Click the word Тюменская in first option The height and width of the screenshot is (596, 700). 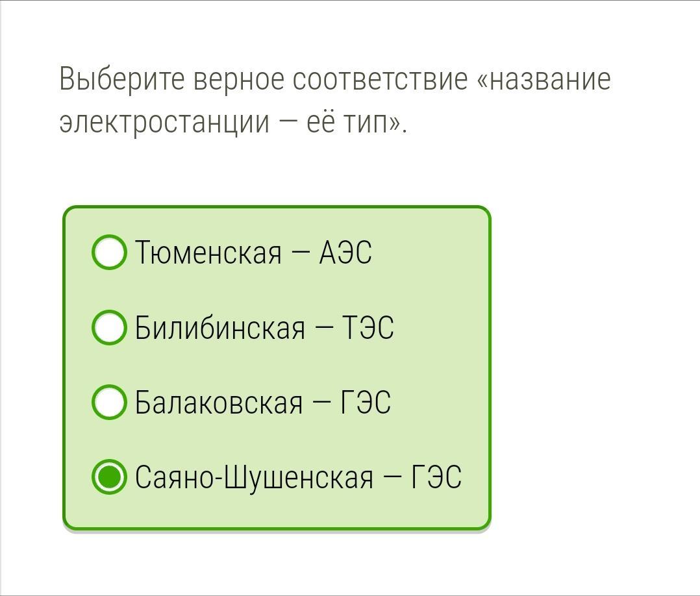208,253
